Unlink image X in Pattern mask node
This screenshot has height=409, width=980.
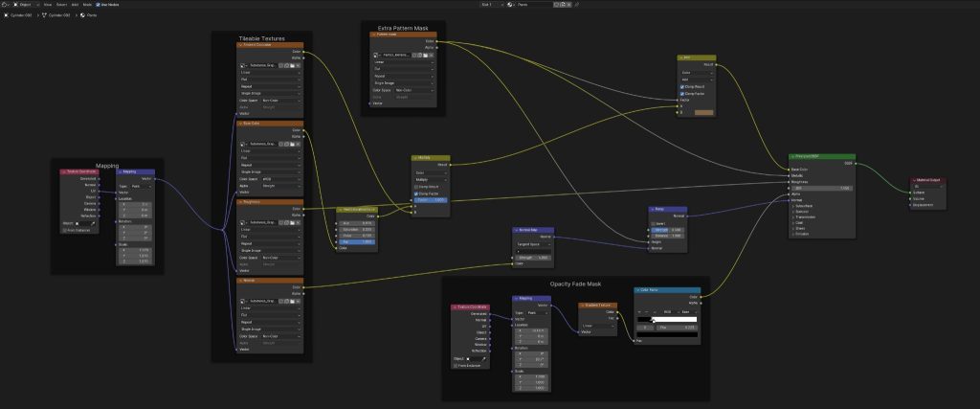click(x=432, y=55)
